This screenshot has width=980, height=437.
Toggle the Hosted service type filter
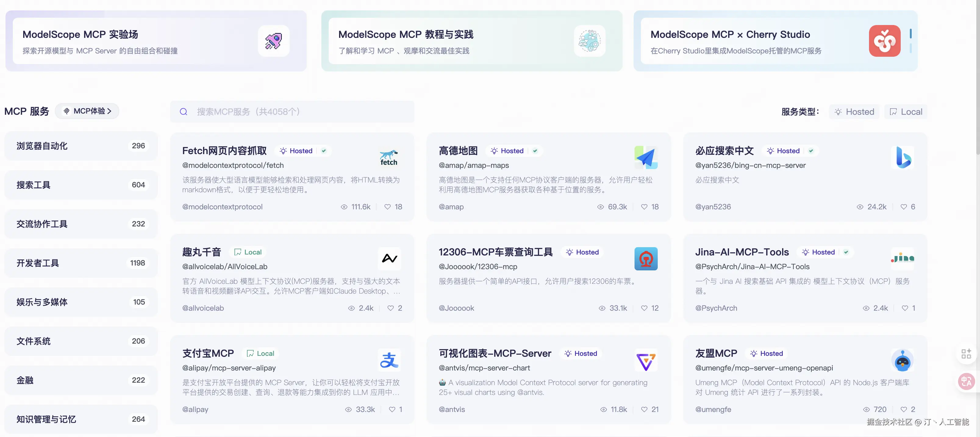point(854,111)
